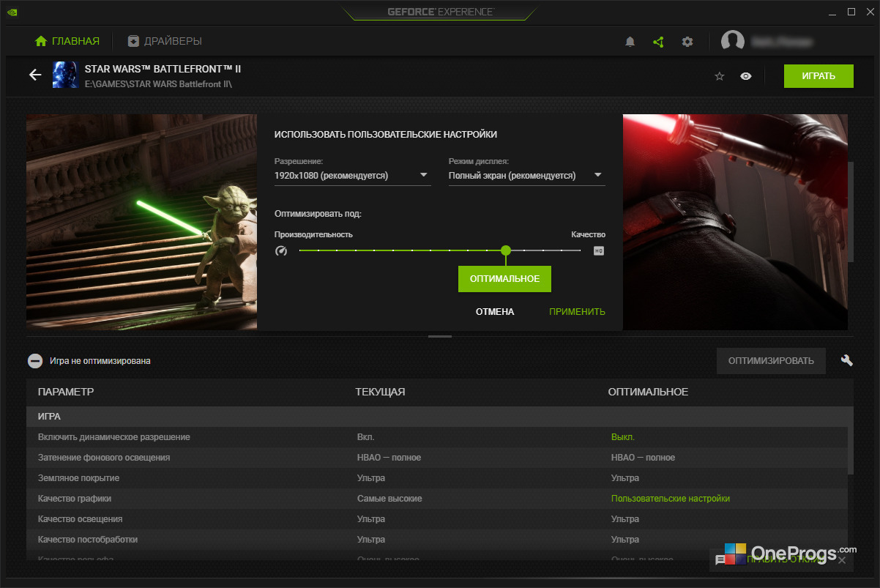
Task: Click the green Пользовательские настройки value
Action: click(671, 499)
